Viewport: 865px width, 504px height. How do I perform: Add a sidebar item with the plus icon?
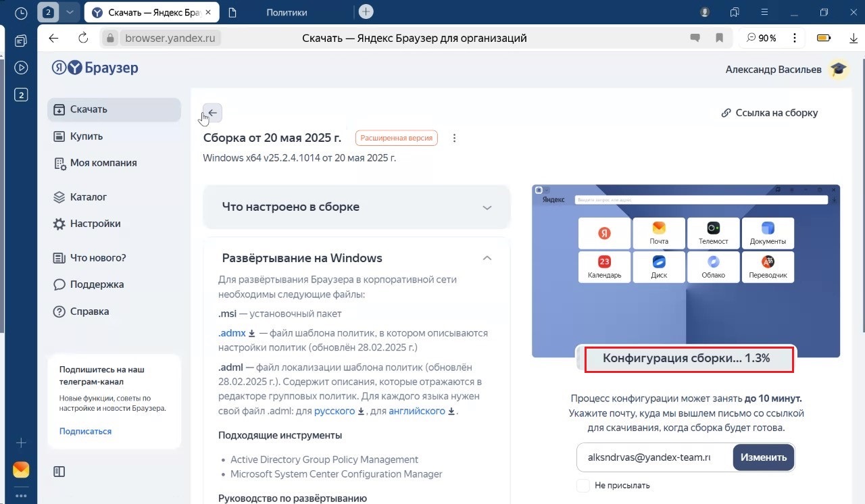coord(21,443)
